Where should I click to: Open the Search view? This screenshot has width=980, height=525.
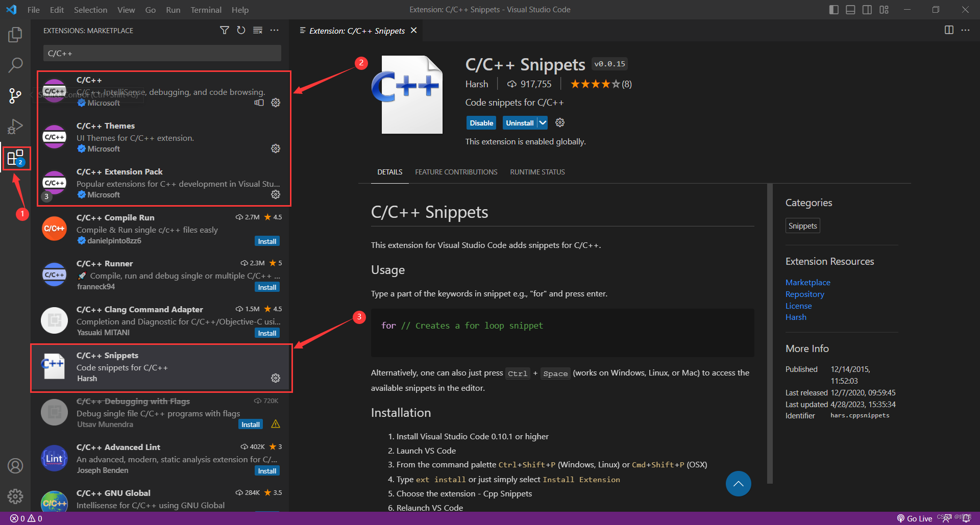click(x=15, y=65)
